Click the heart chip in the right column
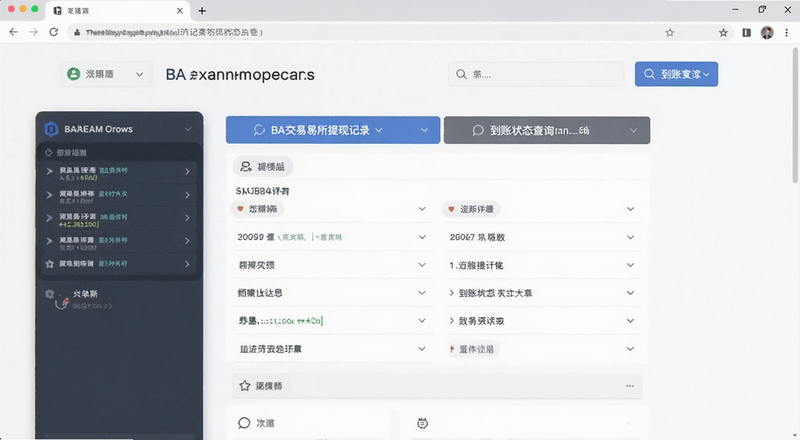 tap(471, 209)
